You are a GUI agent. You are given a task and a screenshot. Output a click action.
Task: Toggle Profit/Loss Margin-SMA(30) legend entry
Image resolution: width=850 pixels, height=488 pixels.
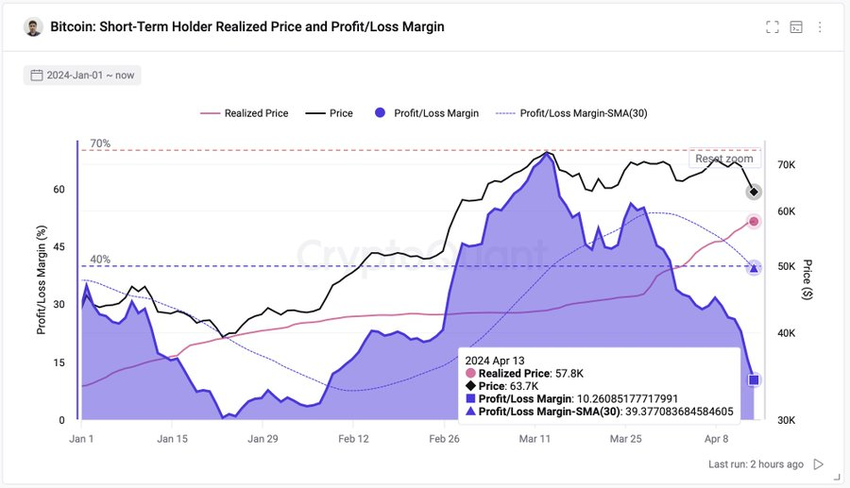(572, 113)
